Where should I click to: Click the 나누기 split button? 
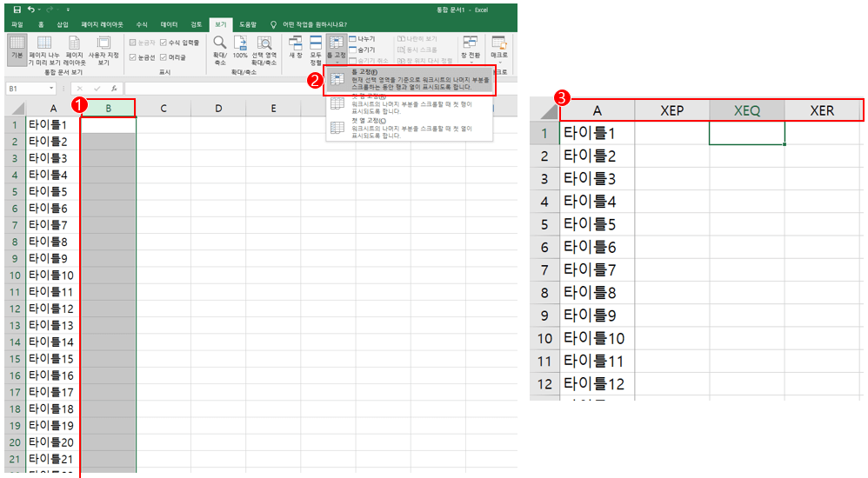(x=362, y=39)
